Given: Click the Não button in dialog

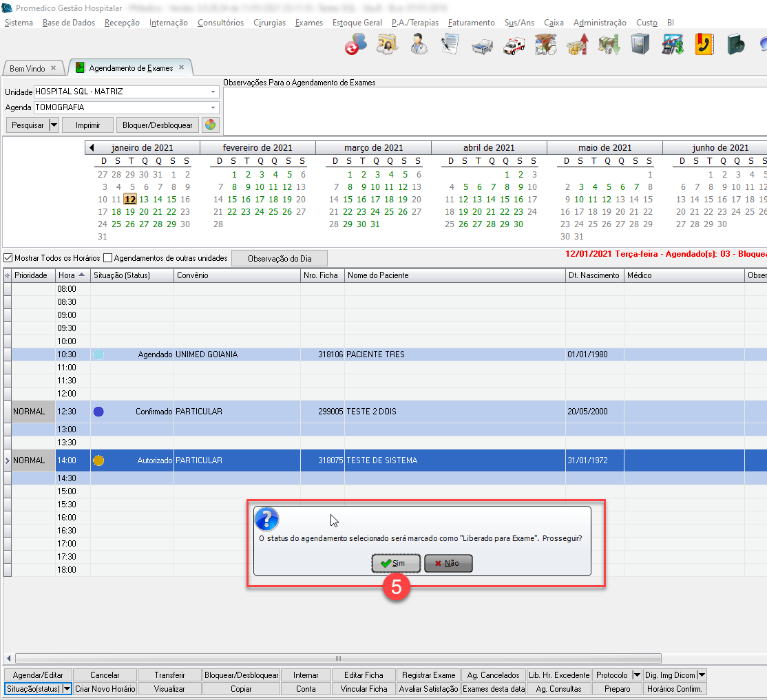Looking at the screenshot, I should pyautogui.click(x=448, y=563).
